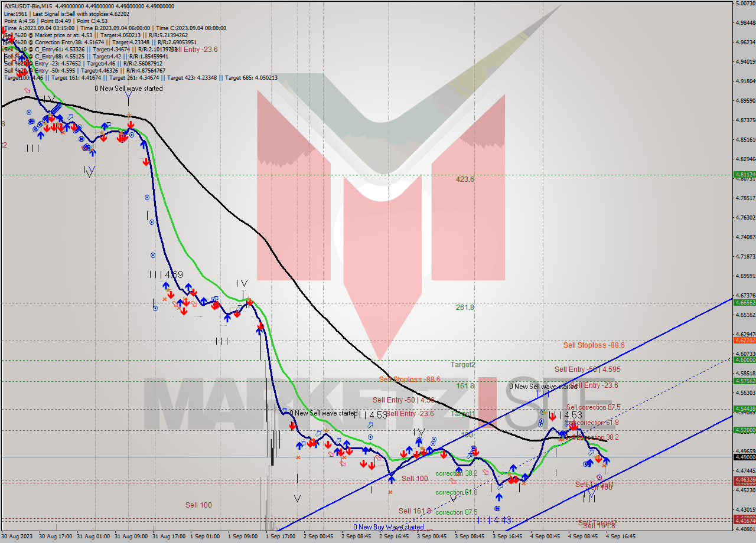The width and height of the screenshot is (756, 543).
Task: Click the green 4.5756 price tag
Action: pyautogui.click(x=744, y=381)
